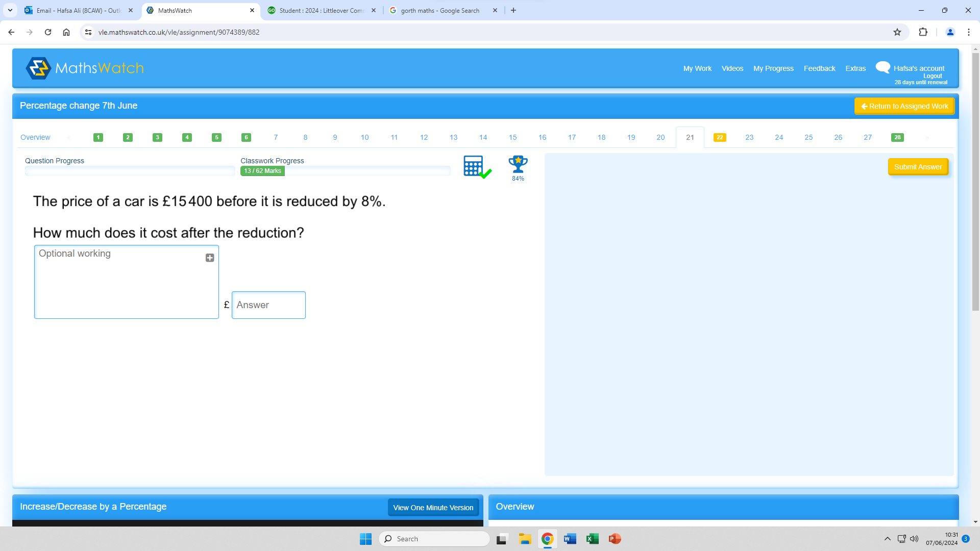The width and height of the screenshot is (980, 551).
Task: Open Excel from the taskbar
Action: 592,539
